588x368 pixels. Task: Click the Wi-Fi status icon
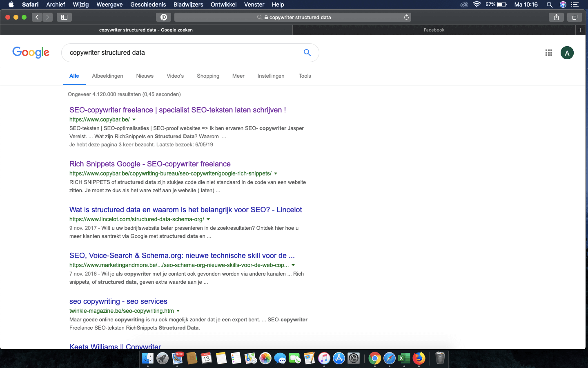(x=477, y=4)
